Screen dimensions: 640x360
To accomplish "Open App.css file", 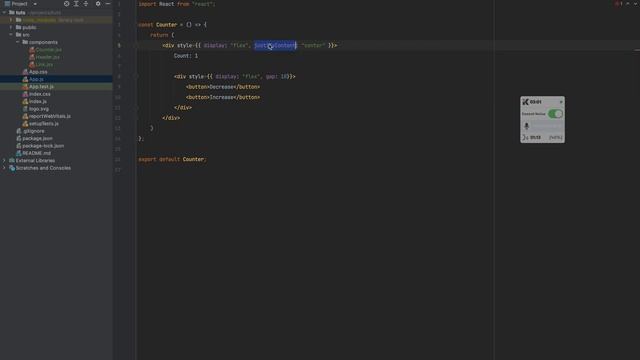I will click(38, 72).
